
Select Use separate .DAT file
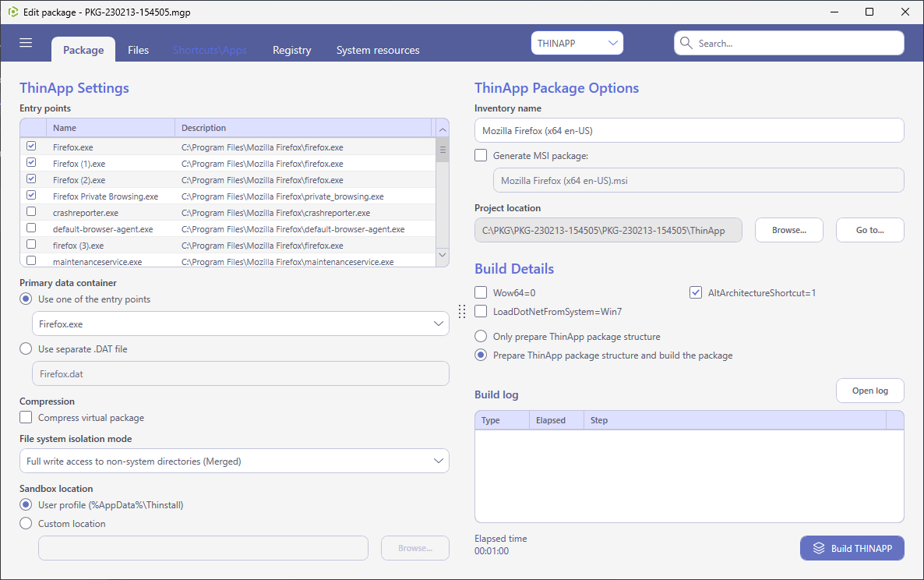[x=26, y=349]
